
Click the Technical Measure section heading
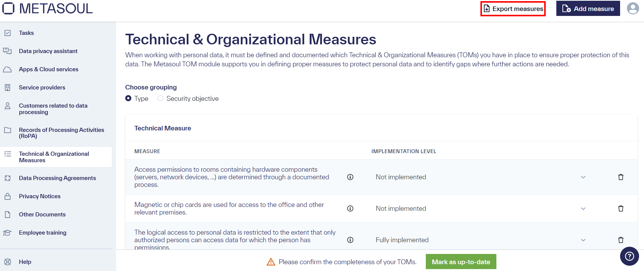tap(163, 128)
